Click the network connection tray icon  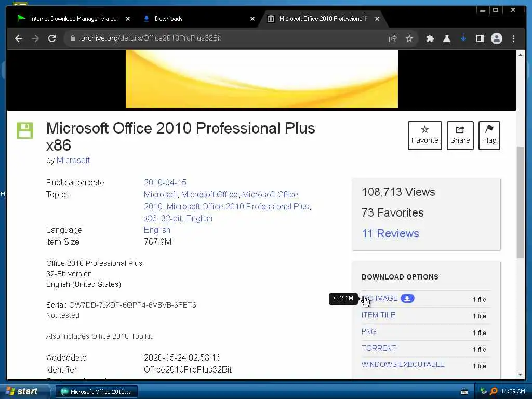click(x=484, y=391)
